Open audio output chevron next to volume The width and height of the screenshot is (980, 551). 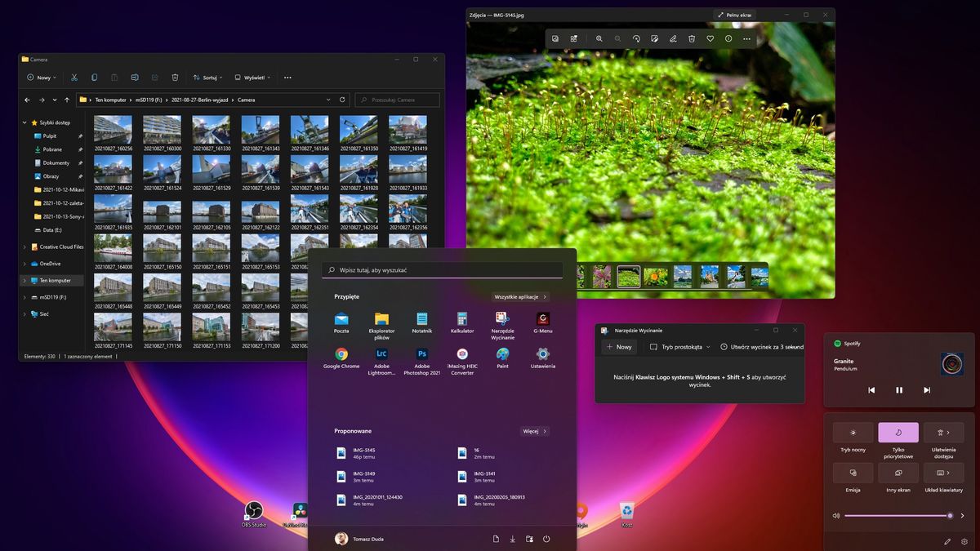(x=963, y=516)
